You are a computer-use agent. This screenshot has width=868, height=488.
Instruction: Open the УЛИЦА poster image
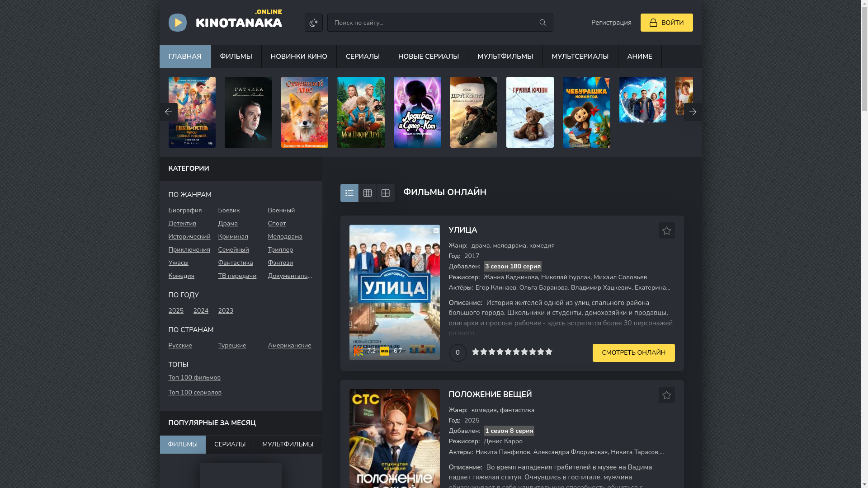point(394,292)
